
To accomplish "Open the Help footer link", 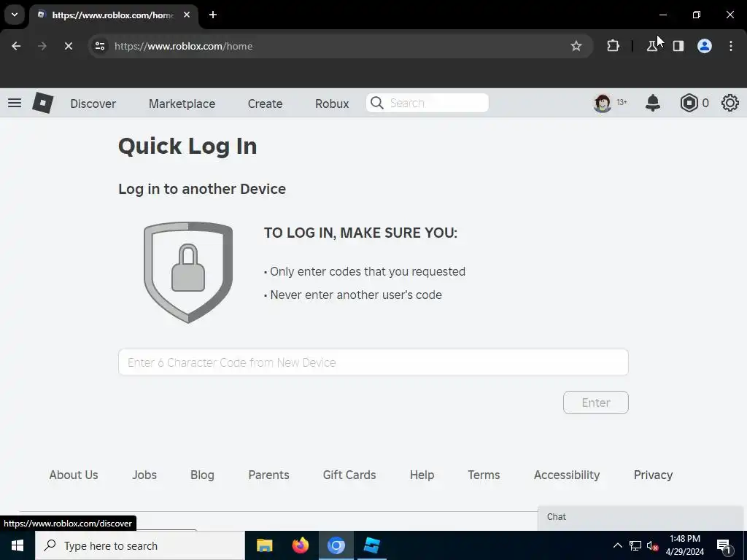I will (x=422, y=475).
